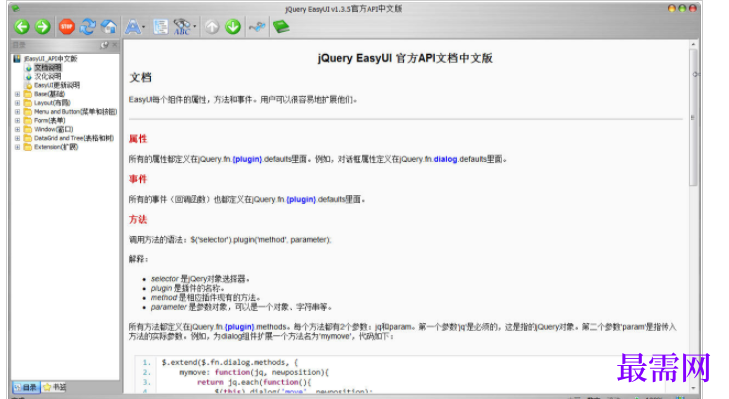Click the content scrollbar up arrow
Screen dimensions: 729x399
coord(693,44)
